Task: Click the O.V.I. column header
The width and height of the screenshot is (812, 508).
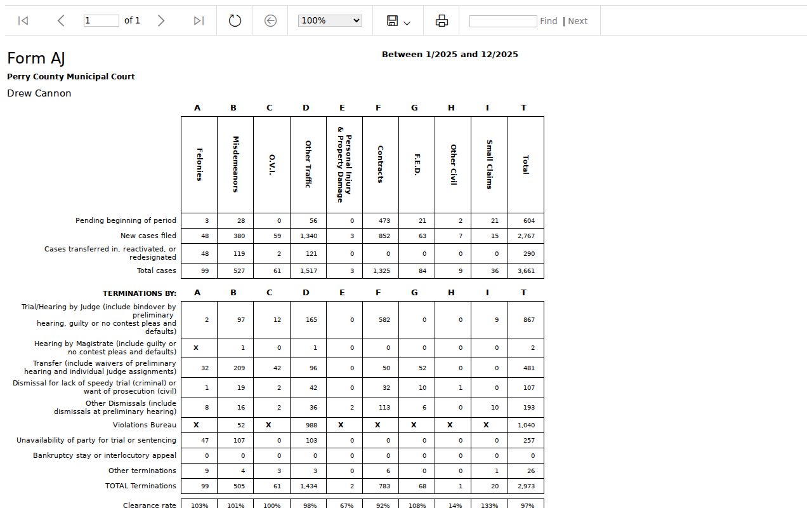Action: pyautogui.click(x=272, y=165)
